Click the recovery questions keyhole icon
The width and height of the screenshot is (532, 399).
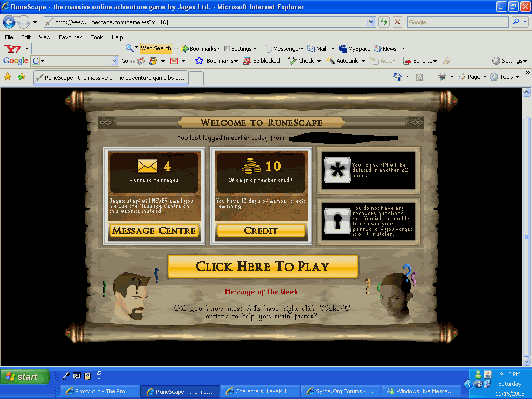[x=337, y=221]
